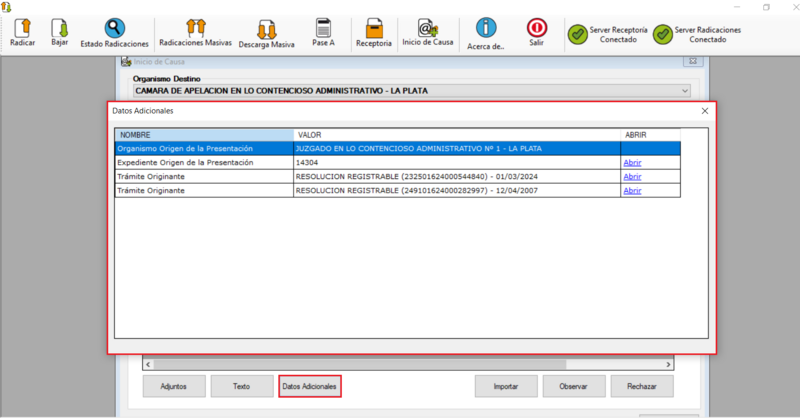The width and height of the screenshot is (800, 418).
Task: Click the Observar button
Action: (x=573, y=386)
